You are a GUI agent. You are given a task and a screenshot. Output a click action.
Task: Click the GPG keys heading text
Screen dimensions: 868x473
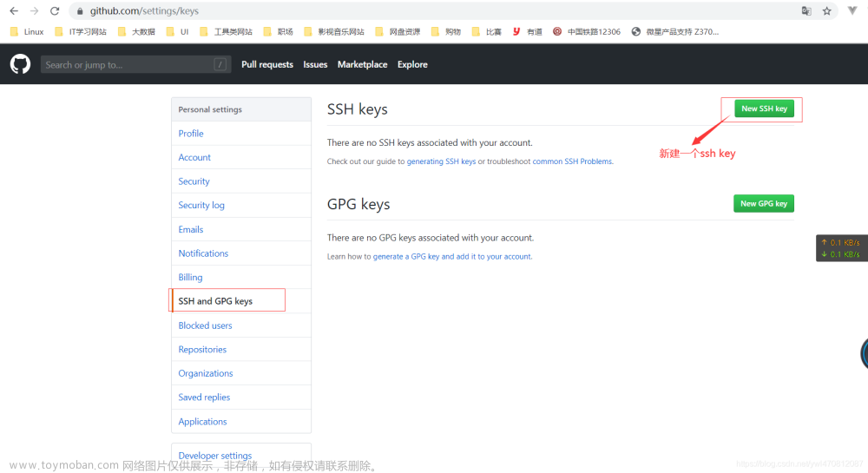coord(358,205)
